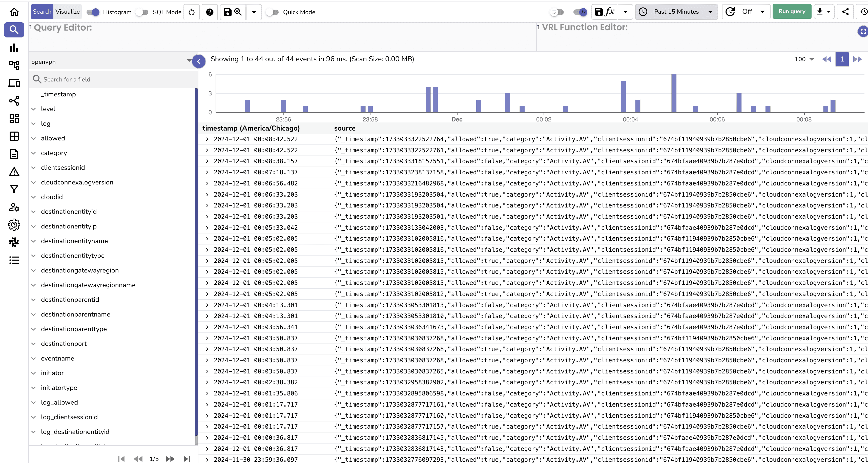Expand the clientsessionid field
The image size is (868, 463).
click(x=34, y=168)
